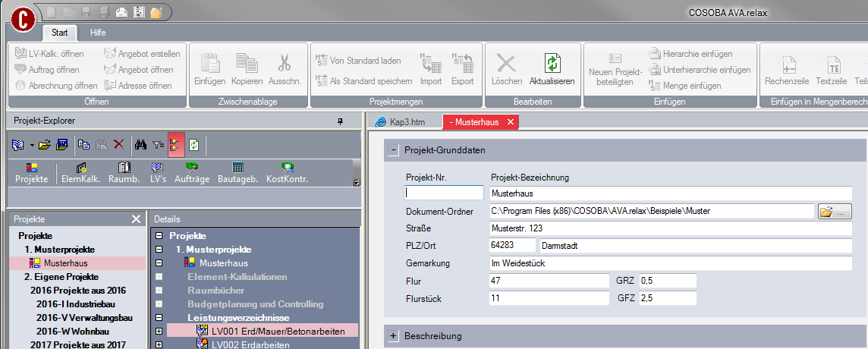Click the red X delete icon in explorer toolbar

click(118, 143)
